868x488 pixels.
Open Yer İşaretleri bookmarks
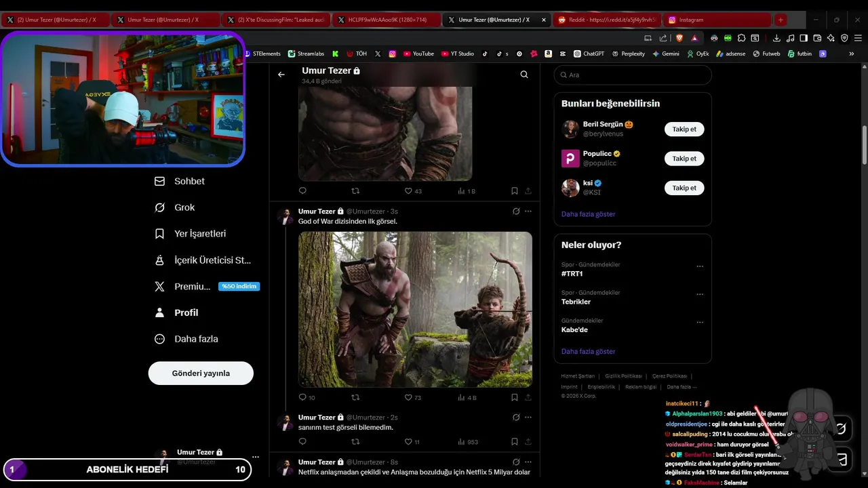191,234
